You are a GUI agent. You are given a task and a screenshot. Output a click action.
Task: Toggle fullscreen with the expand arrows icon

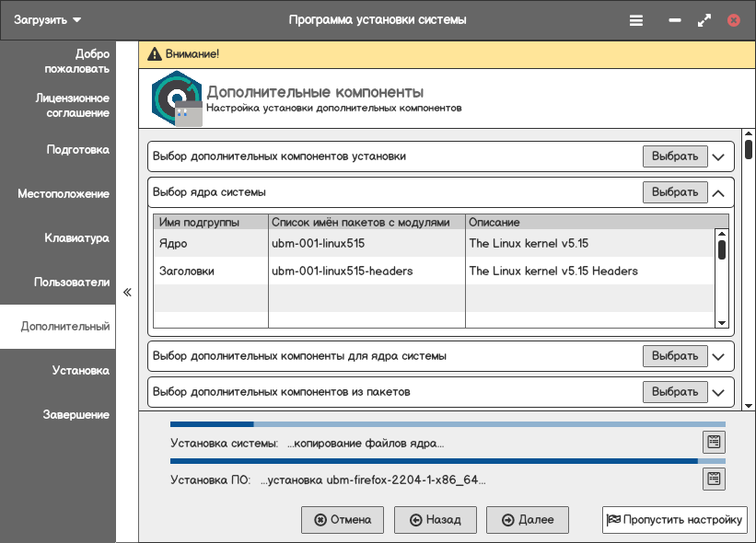pyautogui.click(x=704, y=20)
